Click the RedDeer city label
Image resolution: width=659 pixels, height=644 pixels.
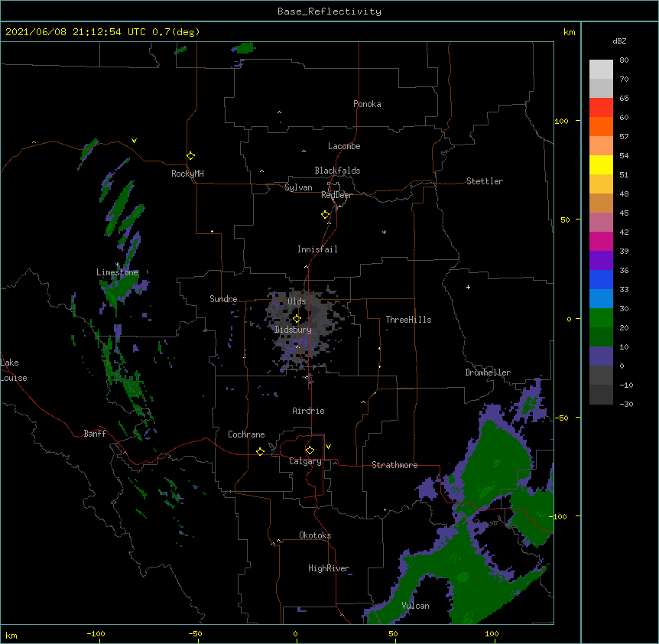pos(336,195)
